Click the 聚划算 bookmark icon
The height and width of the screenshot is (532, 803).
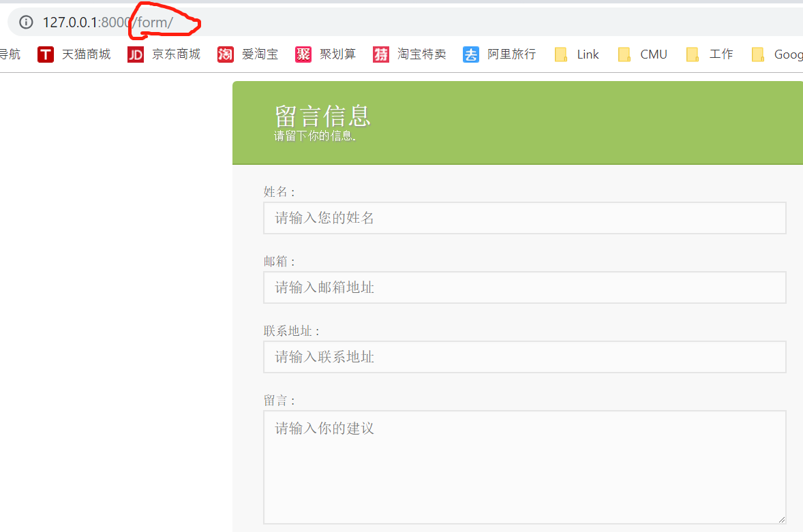point(303,54)
